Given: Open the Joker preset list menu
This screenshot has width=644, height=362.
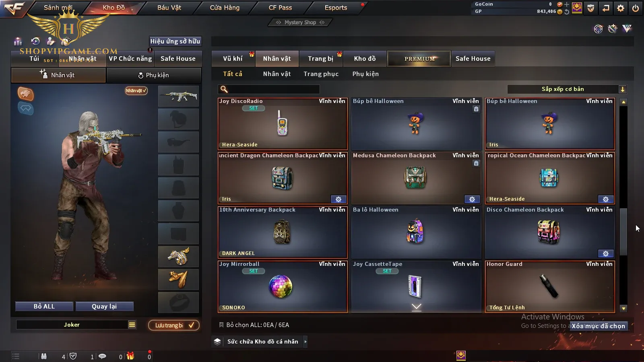Looking at the screenshot, I should (x=132, y=325).
